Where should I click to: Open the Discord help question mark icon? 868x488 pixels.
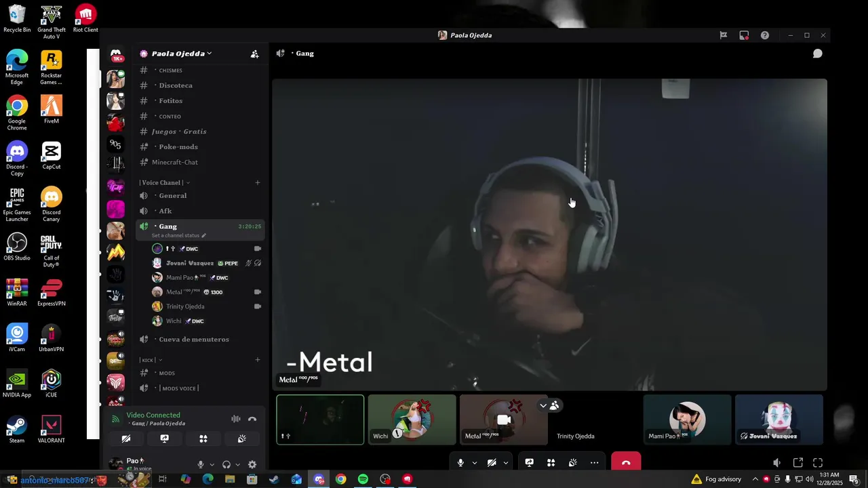[765, 35]
